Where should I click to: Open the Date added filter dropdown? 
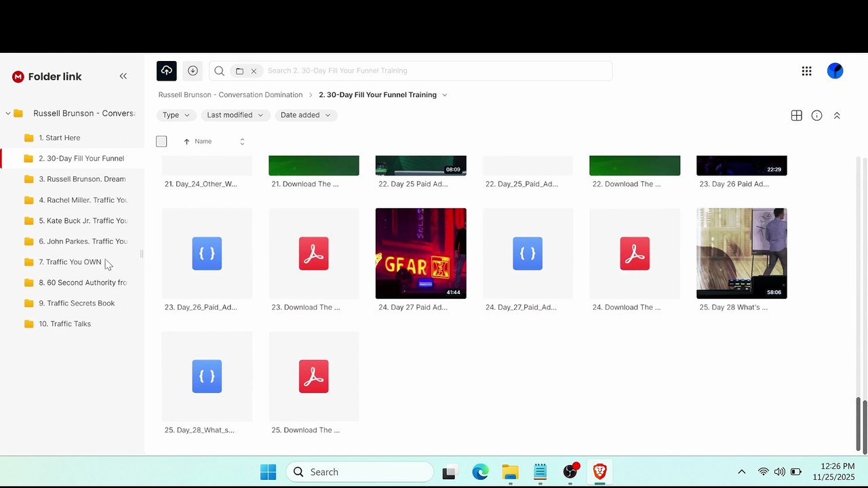(306, 115)
